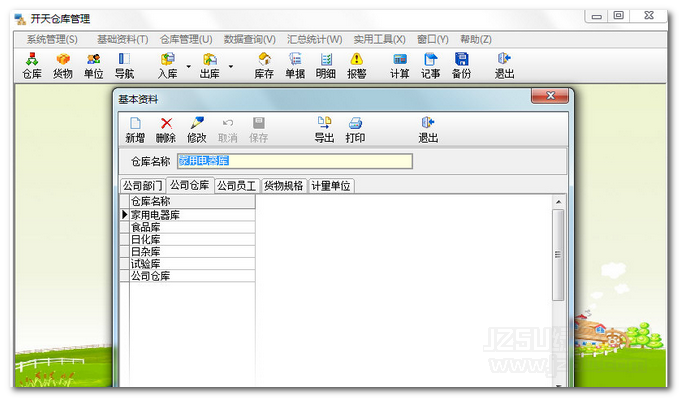Viewport: 679px width, 398px height.
Task: Select the 试验库 row
Action: coord(192,263)
